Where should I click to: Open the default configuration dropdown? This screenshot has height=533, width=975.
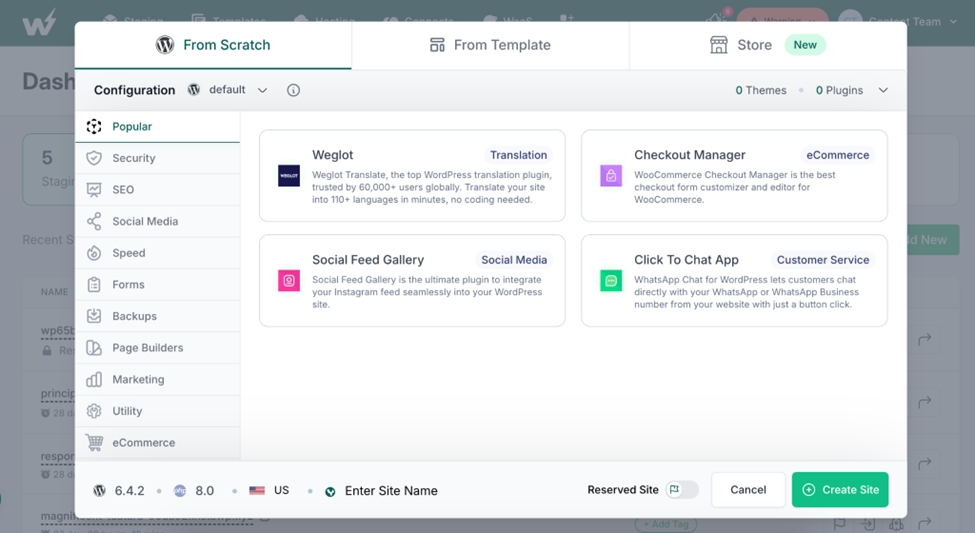228,90
